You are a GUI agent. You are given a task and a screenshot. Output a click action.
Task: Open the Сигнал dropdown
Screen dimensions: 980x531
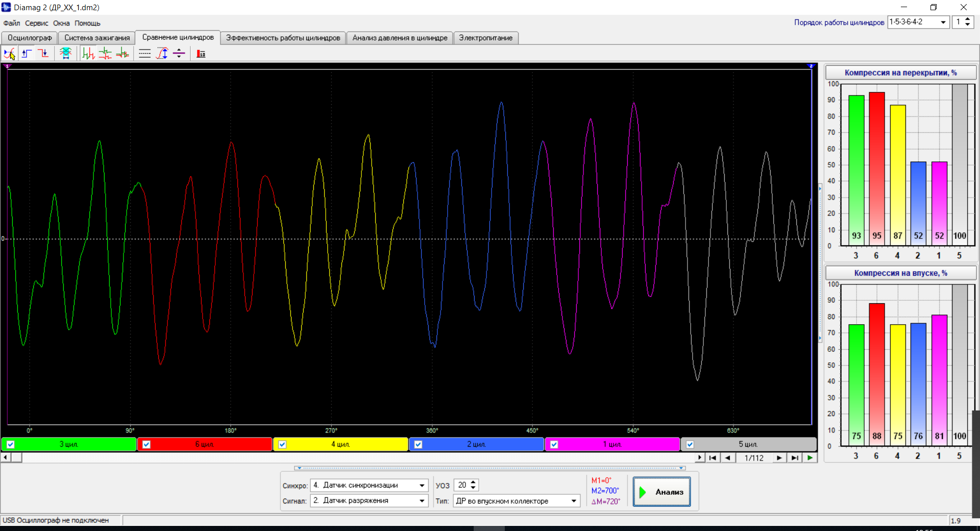coord(422,501)
